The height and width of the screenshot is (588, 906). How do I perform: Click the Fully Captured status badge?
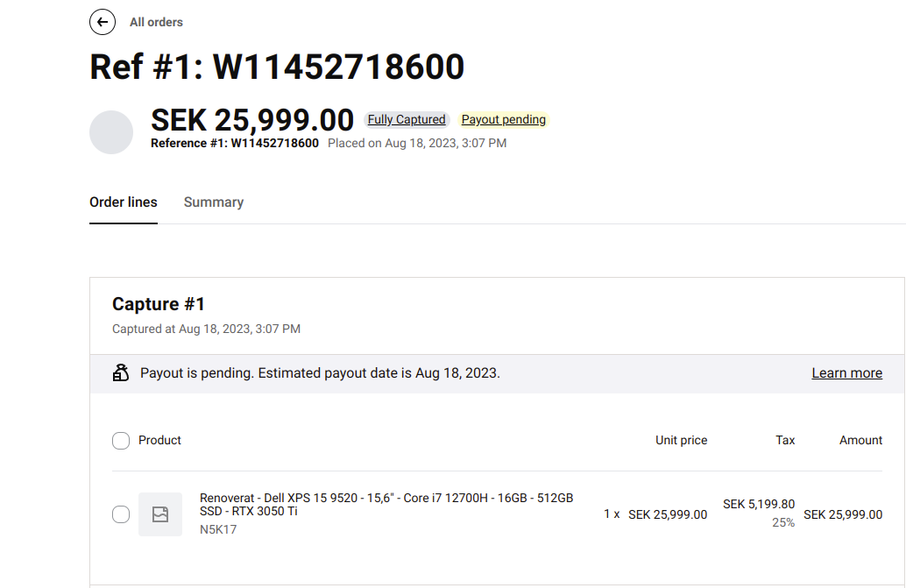tap(406, 119)
